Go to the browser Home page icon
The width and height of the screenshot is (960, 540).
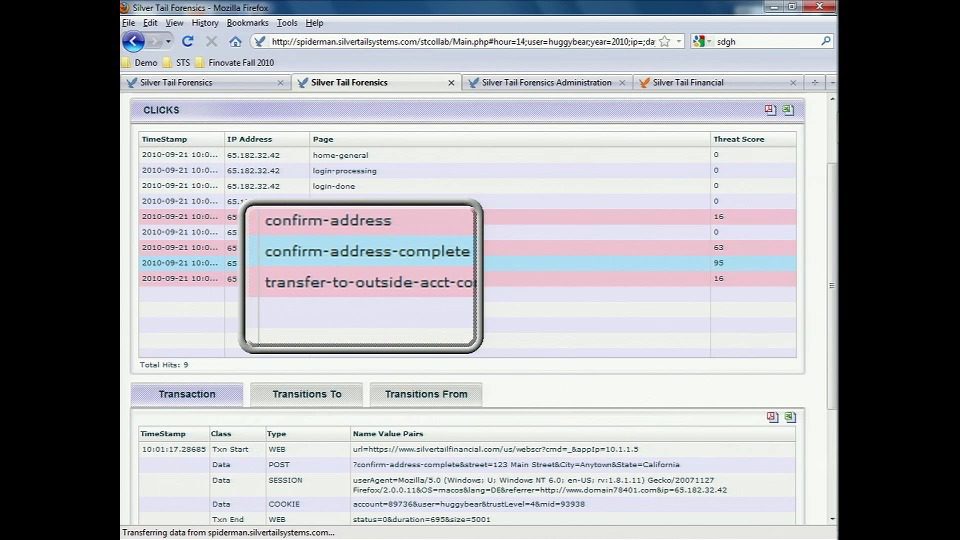pyautogui.click(x=235, y=42)
